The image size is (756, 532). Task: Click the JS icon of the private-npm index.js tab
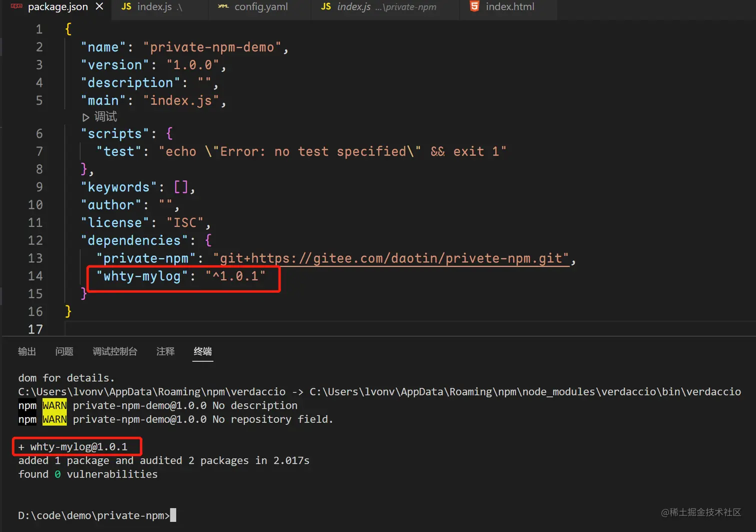click(326, 6)
